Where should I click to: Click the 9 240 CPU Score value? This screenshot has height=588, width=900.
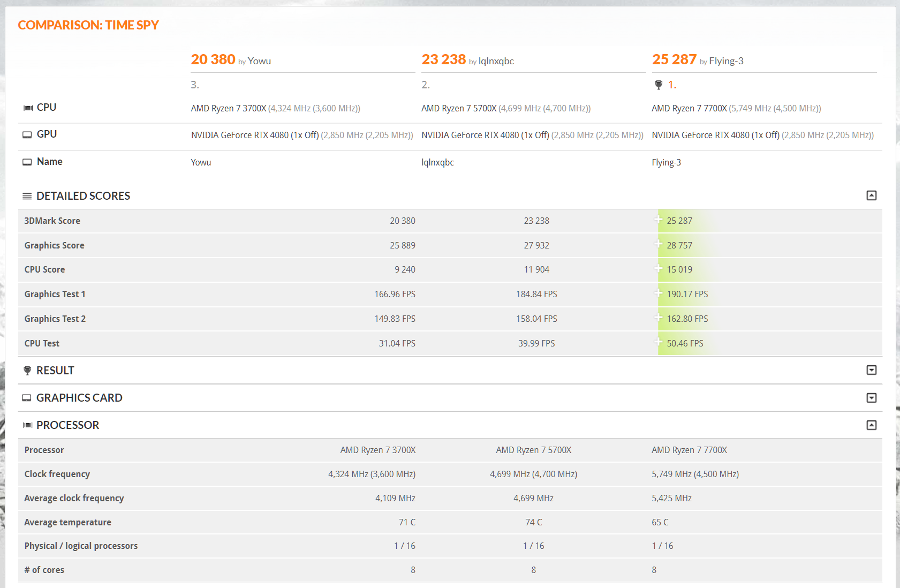(x=405, y=269)
